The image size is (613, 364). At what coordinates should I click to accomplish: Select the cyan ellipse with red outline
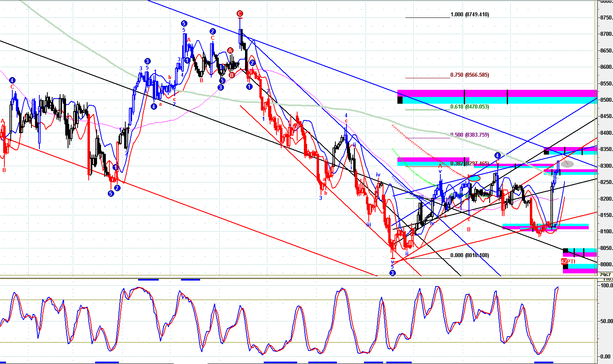coord(474,178)
